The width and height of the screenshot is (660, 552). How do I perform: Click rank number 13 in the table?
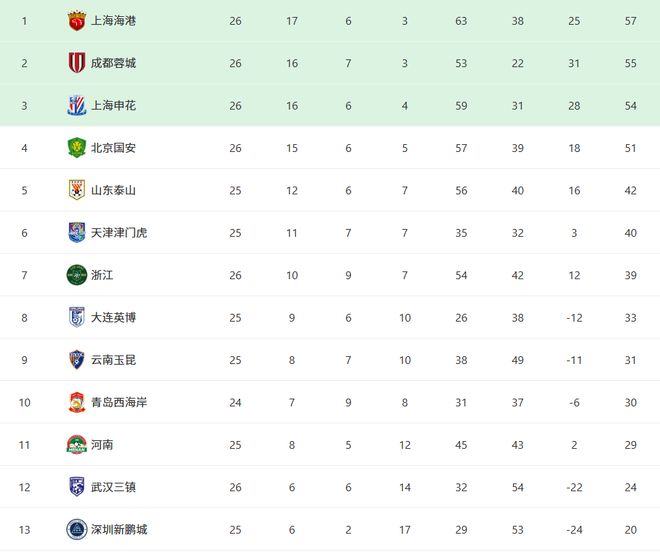pyautogui.click(x=25, y=529)
